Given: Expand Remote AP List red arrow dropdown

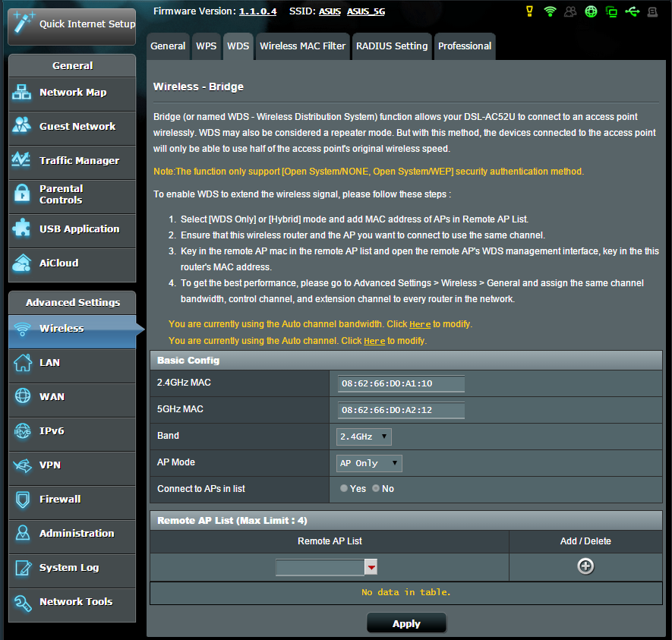Looking at the screenshot, I should coord(371,567).
